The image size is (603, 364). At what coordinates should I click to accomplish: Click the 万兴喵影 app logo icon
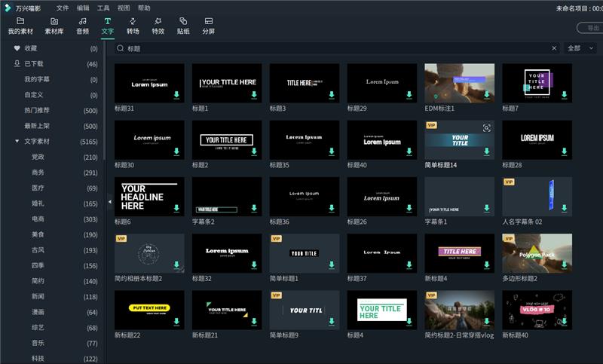pos(8,8)
